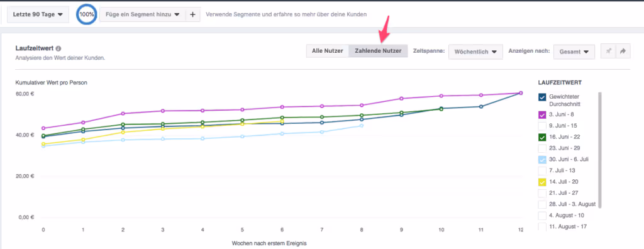The image size is (644, 249).
Task: Click the 20,00 € axis value
Action: pyautogui.click(x=25, y=176)
